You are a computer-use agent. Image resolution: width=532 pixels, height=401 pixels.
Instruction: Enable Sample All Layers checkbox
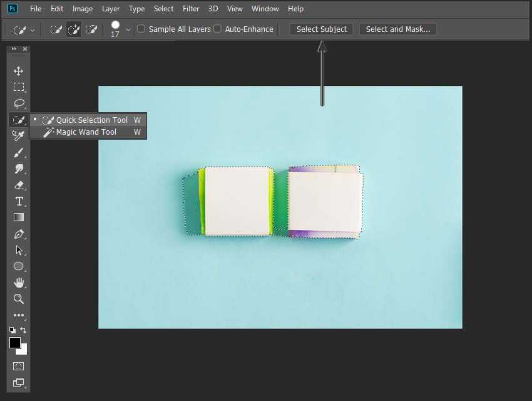(x=141, y=29)
